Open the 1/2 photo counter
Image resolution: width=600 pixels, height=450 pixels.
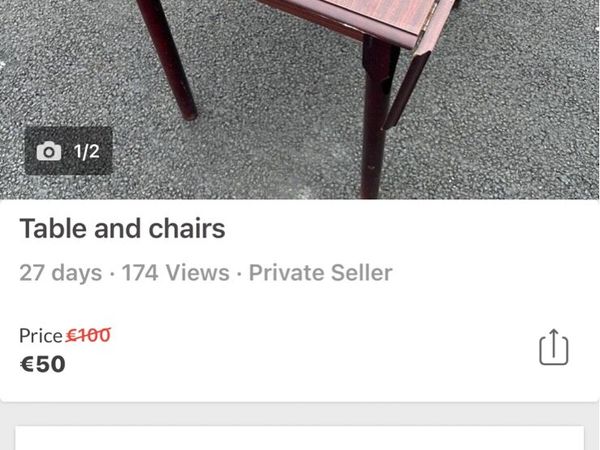point(68,151)
